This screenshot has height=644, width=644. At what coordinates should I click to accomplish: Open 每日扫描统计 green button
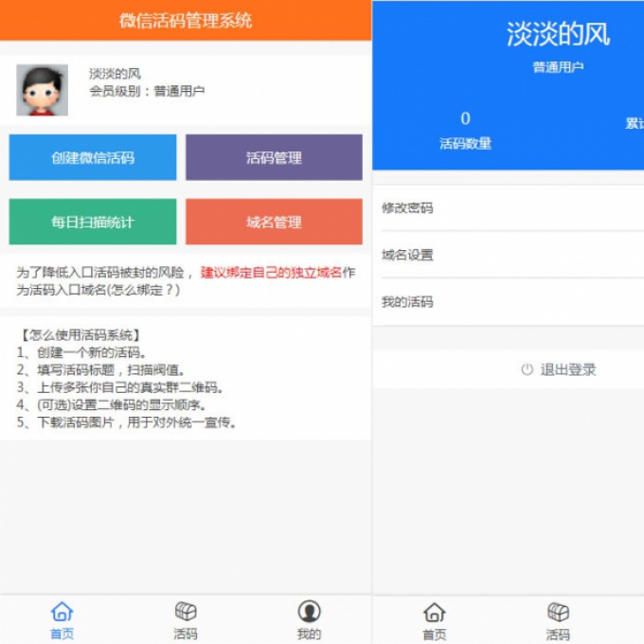click(93, 222)
